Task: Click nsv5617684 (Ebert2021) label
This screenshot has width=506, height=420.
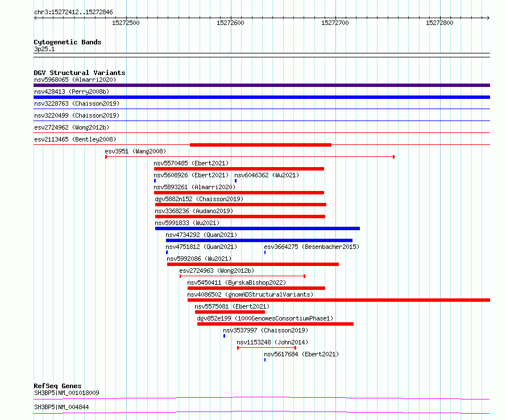Action: click(301, 354)
